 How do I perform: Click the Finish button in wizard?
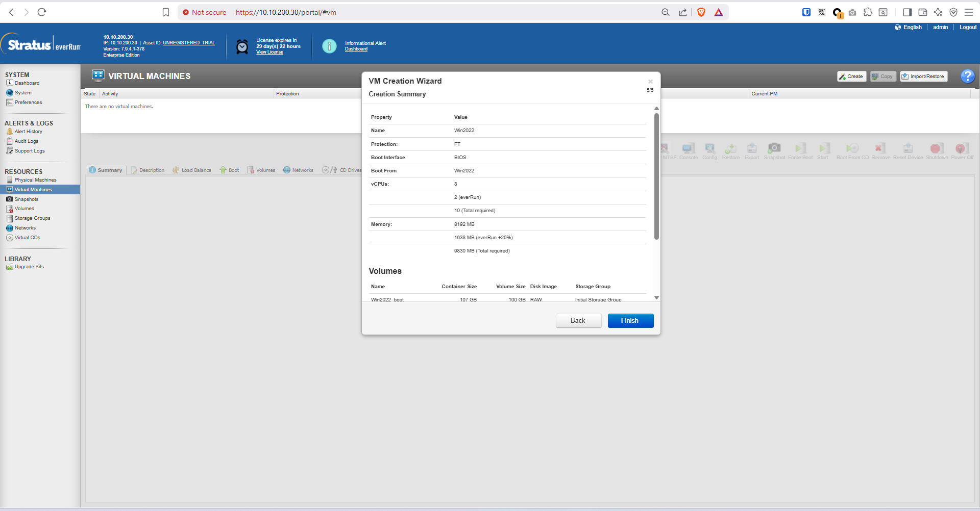coord(630,321)
